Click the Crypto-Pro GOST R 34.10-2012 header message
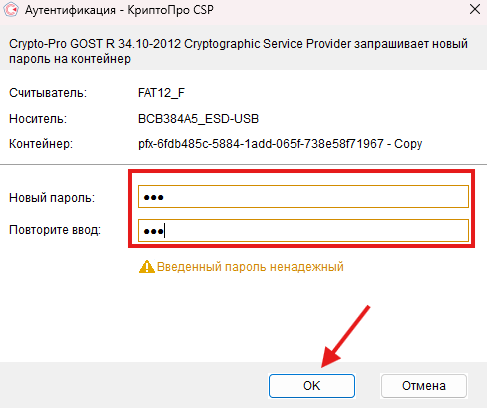Image resolution: width=487 pixels, height=408 pixels. point(238,51)
